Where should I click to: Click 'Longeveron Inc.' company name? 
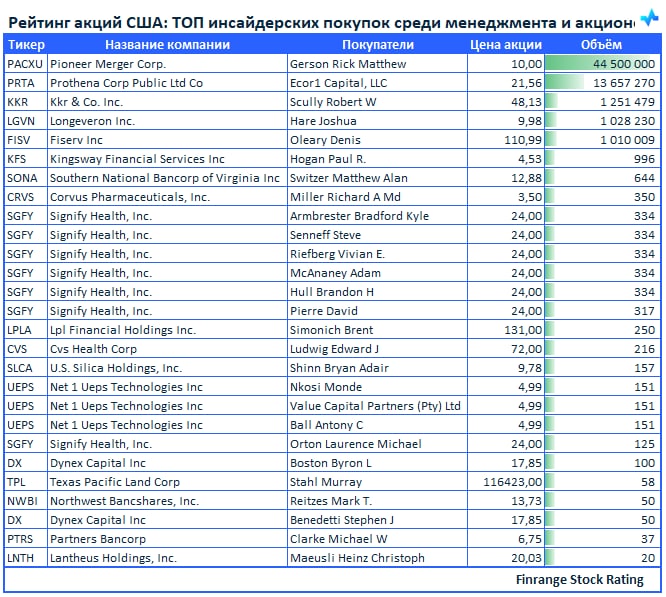click(x=92, y=121)
